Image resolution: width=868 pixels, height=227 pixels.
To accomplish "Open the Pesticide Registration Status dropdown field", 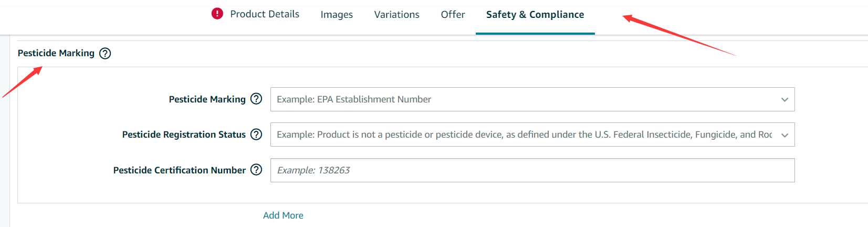I will tap(532, 135).
